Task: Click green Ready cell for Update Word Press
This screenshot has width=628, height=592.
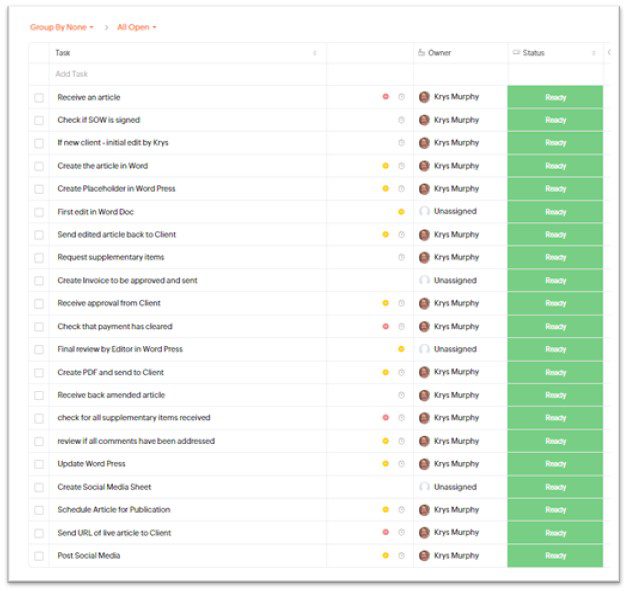Action: pyautogui.click(x=555, y=464)
